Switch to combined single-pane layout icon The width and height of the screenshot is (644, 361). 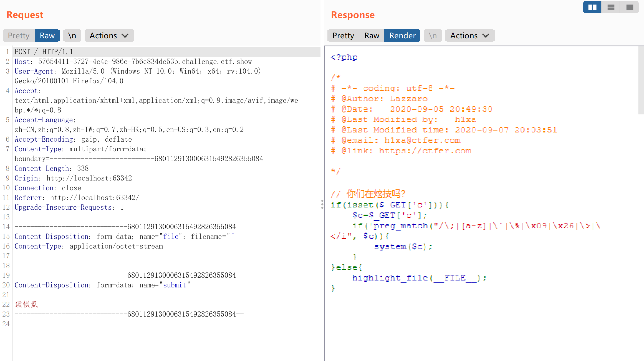[x=629, y=7]
